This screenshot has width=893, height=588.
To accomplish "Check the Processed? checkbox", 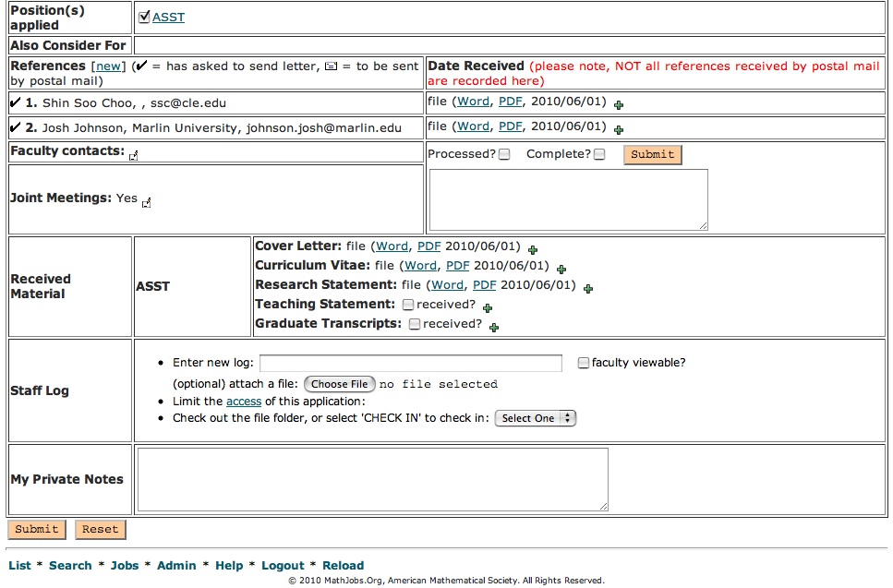I will 504,155.
